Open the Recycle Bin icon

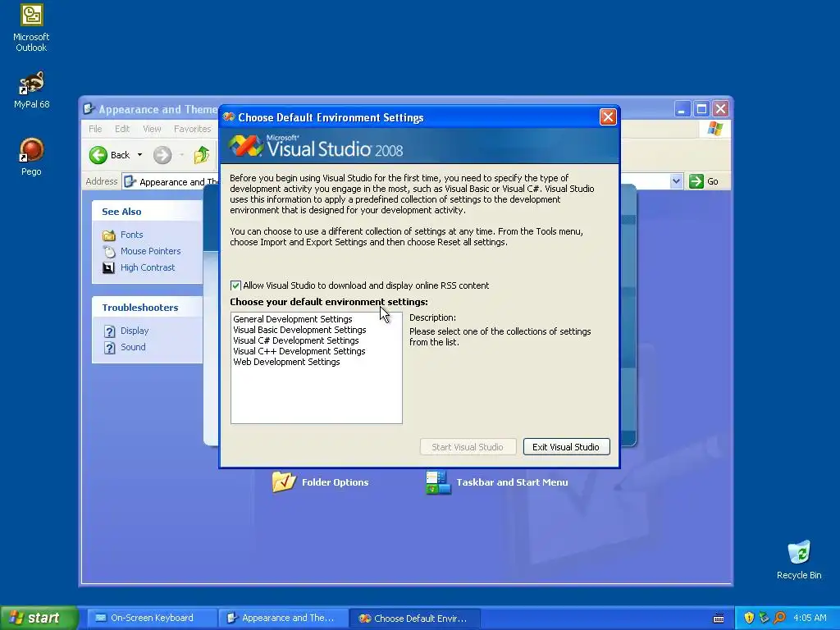coord(799,559)
